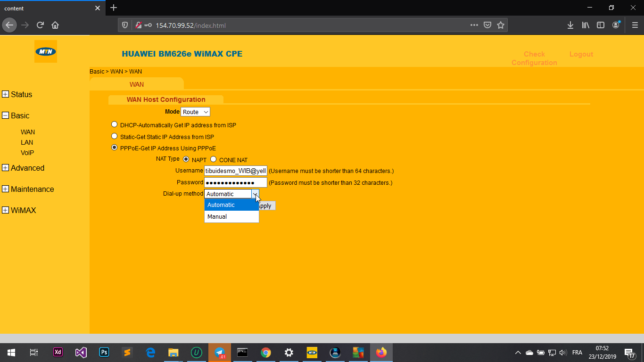Image resolution: width=644 pixels, height=362 pixels.
Task: Show hidden system tray icons chevron
Action: point(518,352)
